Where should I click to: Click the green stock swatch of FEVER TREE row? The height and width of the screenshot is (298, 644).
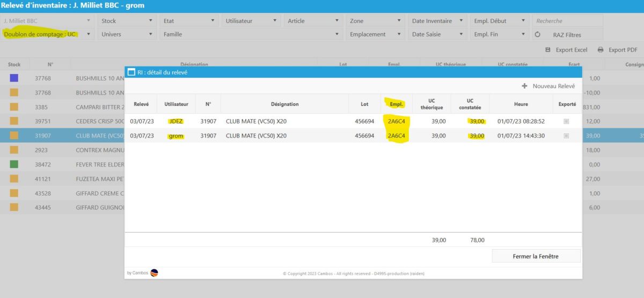[x=14, y=164]
